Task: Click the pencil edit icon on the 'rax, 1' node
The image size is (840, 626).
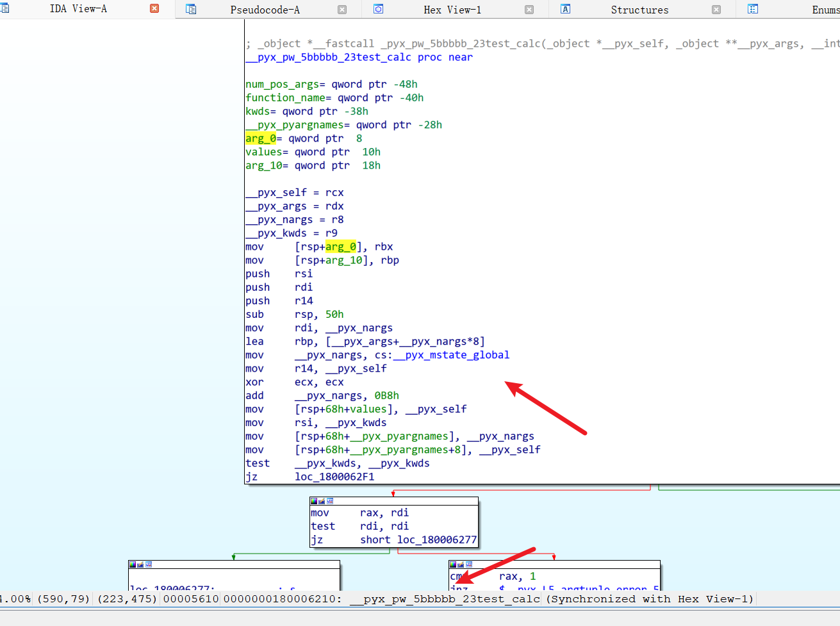Action: point(461,564)
